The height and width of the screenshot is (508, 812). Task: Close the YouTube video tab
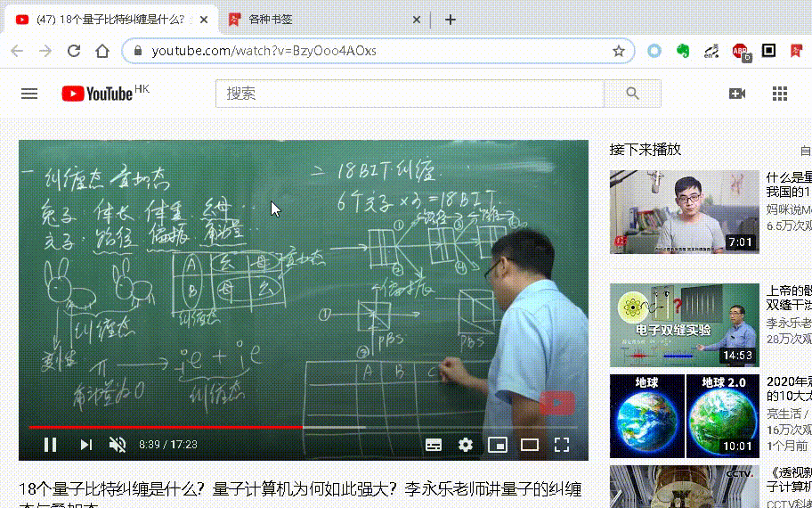coord(204,20)
